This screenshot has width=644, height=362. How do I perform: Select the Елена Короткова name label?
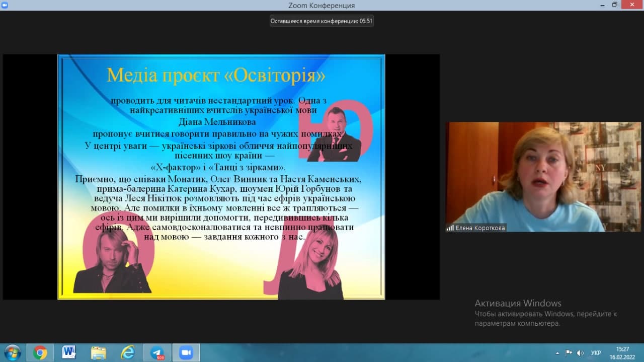pyautogui.click(x=480, y=228)
